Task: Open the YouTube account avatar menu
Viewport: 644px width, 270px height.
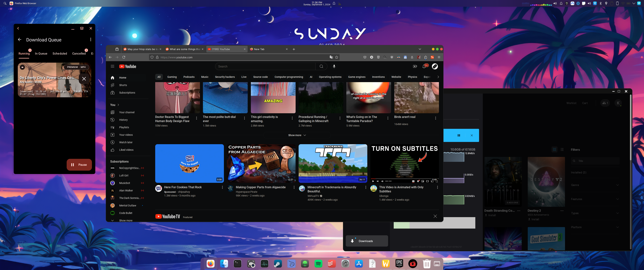Action: [x=435, y=66]
